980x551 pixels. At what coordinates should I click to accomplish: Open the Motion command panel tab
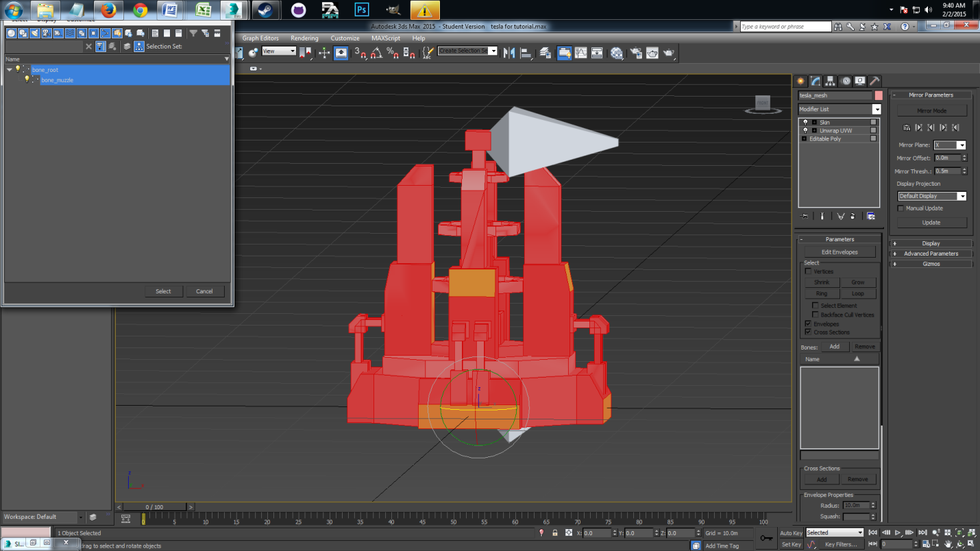click(x=845, y=81)
